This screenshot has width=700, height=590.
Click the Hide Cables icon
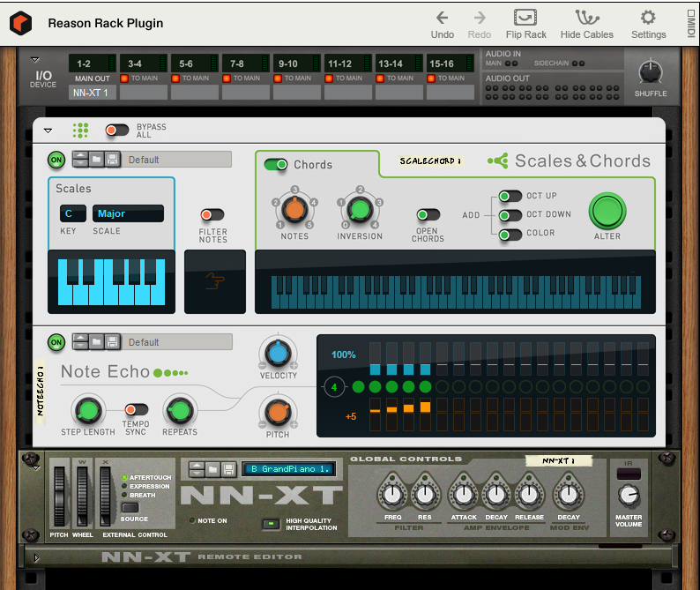586,18
